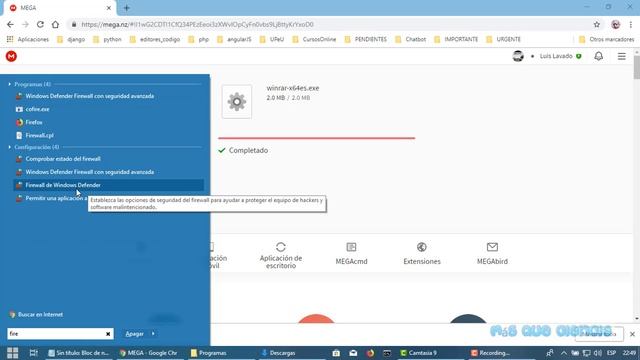
Task: Click the gear file icon for winrar-x64es.exe
Action: tap(237, 102)
